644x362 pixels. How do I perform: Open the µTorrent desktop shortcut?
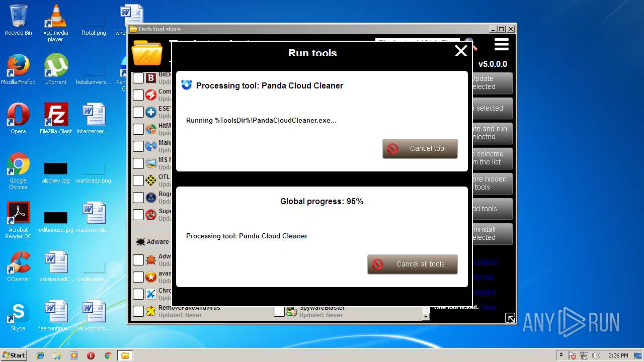56,69
